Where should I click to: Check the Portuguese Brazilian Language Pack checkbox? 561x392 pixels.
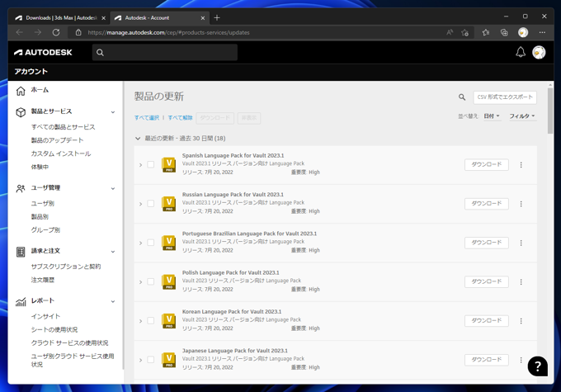[151, 243]
